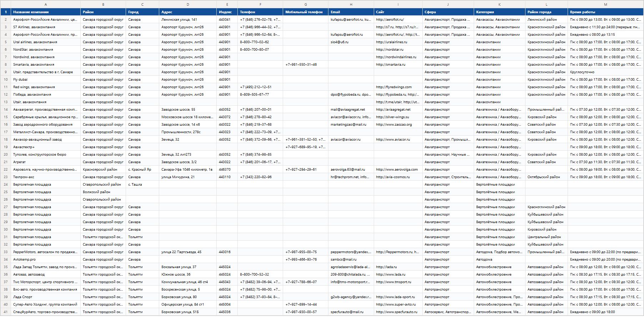The image size is (644, 322).
Task: Click the email aerovolga.63@mail.ru
Action: coord(351,170)
